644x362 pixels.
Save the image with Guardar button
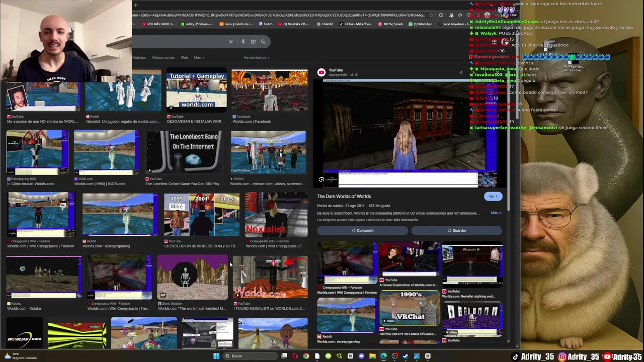457,230
